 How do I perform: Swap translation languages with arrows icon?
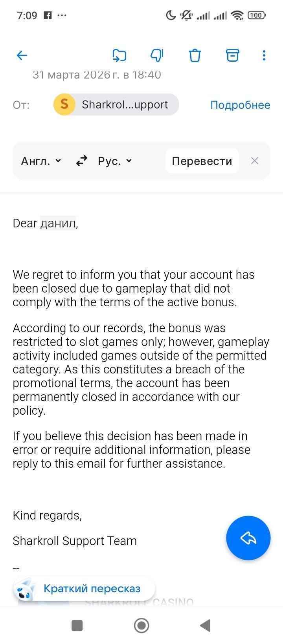[82, 161]
